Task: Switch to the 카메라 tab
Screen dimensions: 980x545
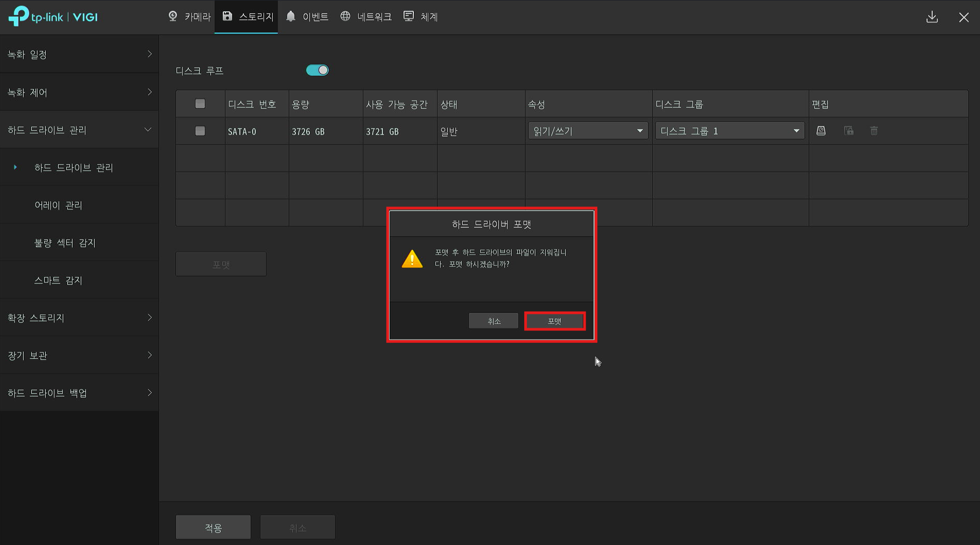Action: pyautogui.click(x=190, y=17)
